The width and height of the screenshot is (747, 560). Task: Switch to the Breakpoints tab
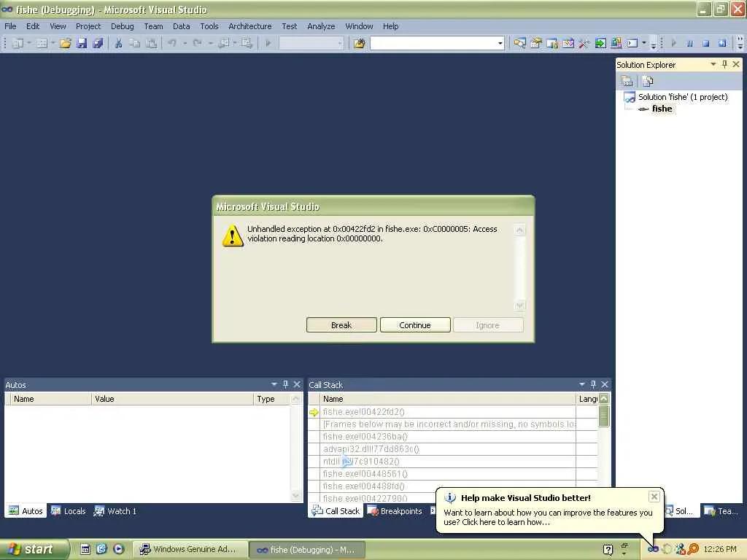coord(395,511)
